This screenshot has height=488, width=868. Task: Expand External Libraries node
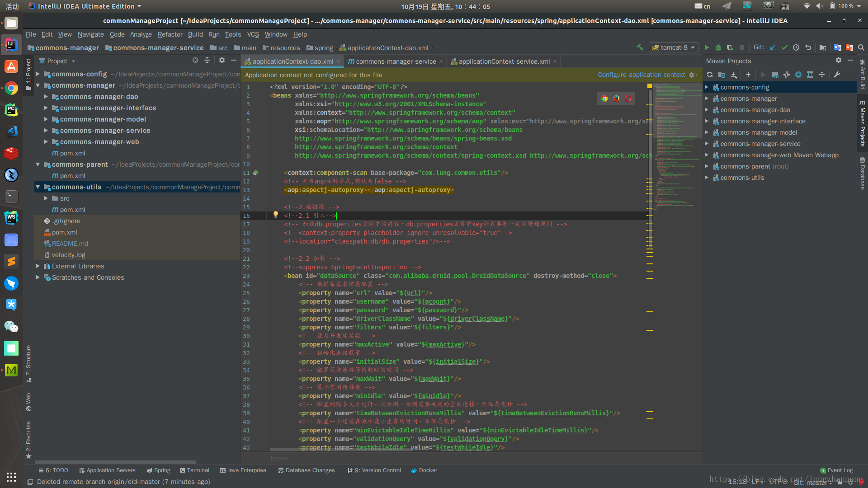click(x=38, y=266)
